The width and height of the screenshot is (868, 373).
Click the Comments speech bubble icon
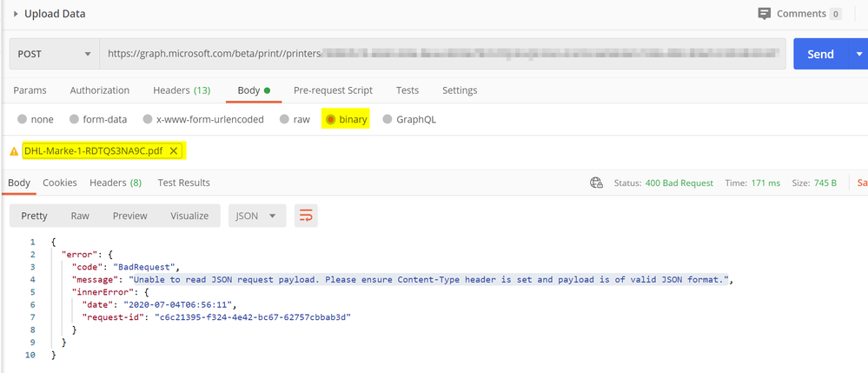tap(765, 14)
